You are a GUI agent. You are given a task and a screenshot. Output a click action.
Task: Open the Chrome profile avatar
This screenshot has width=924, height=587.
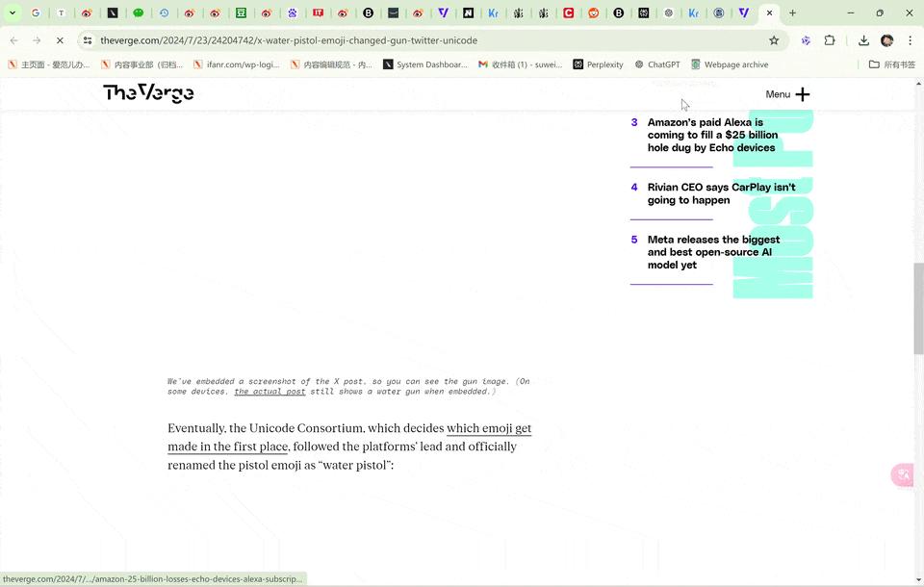click(886, 40)
